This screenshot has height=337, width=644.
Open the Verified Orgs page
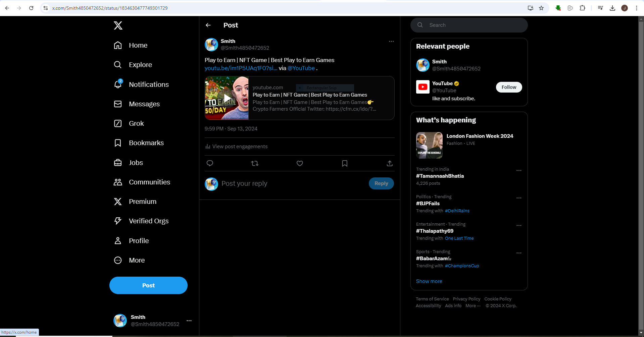click(x=141, y=221)
